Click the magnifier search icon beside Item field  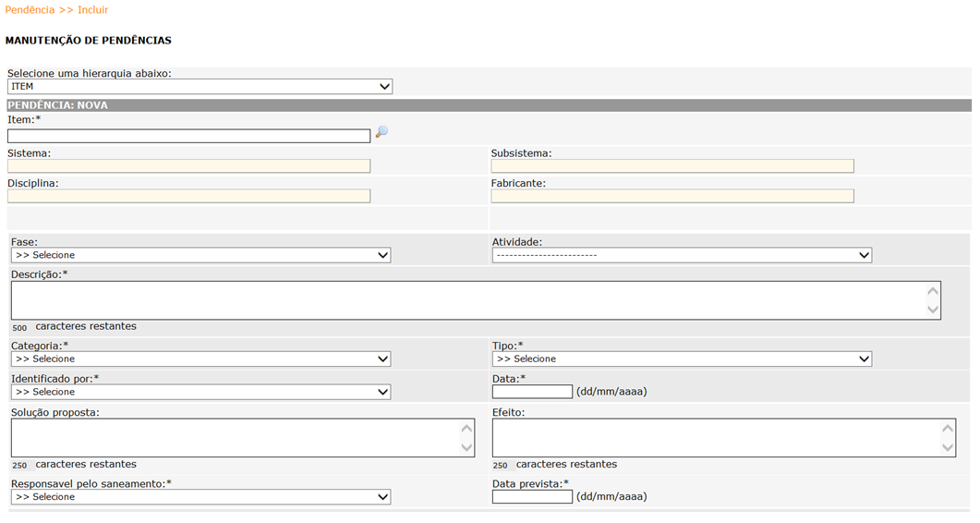[381, 132]
